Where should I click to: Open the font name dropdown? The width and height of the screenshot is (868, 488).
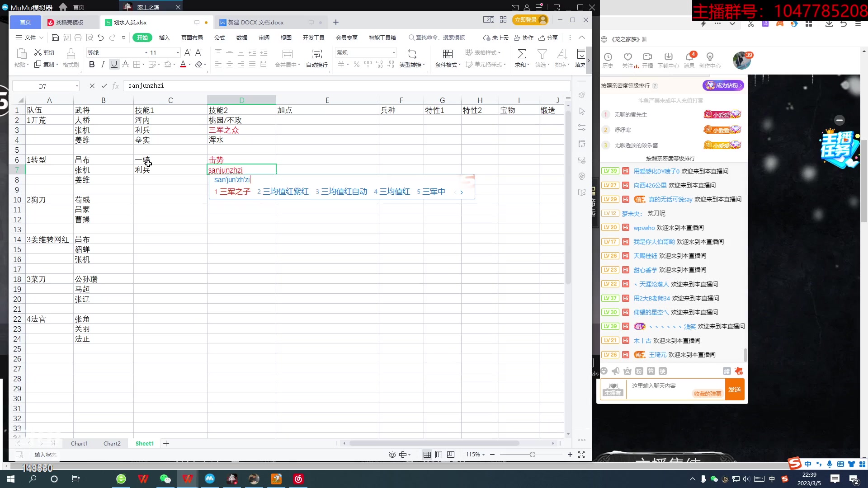pos(146,53)
